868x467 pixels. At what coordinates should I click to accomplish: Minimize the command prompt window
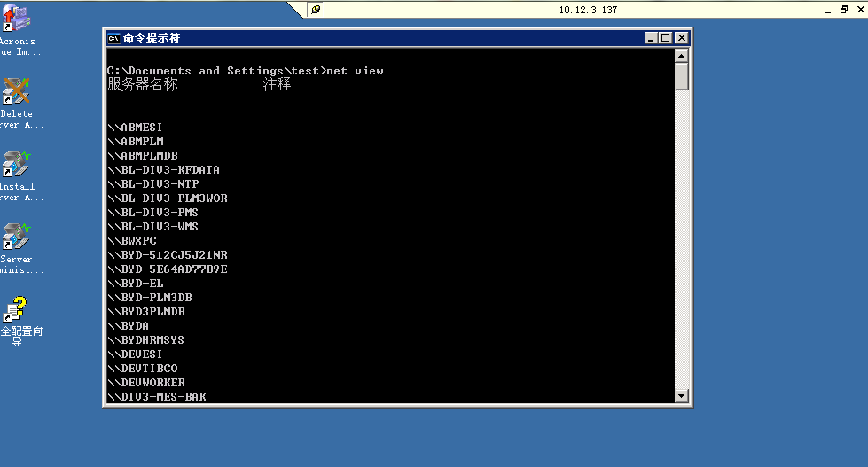tap(651, 37)
